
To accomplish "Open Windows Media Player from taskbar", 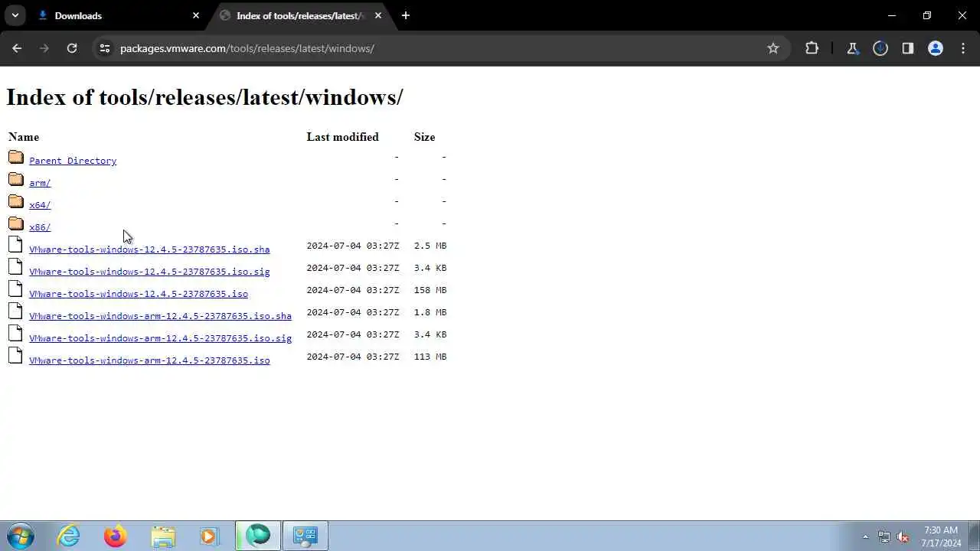I will pos(209,536).
